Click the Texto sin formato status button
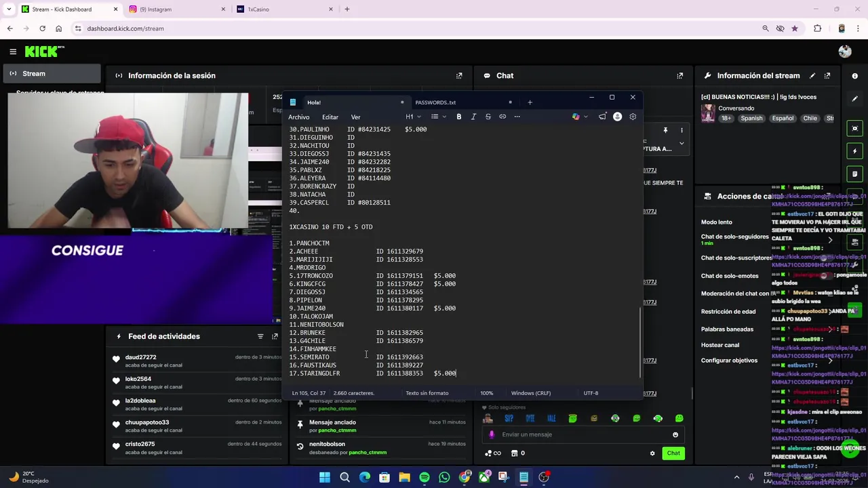The image size is (868, 488). tap(427, 393)
